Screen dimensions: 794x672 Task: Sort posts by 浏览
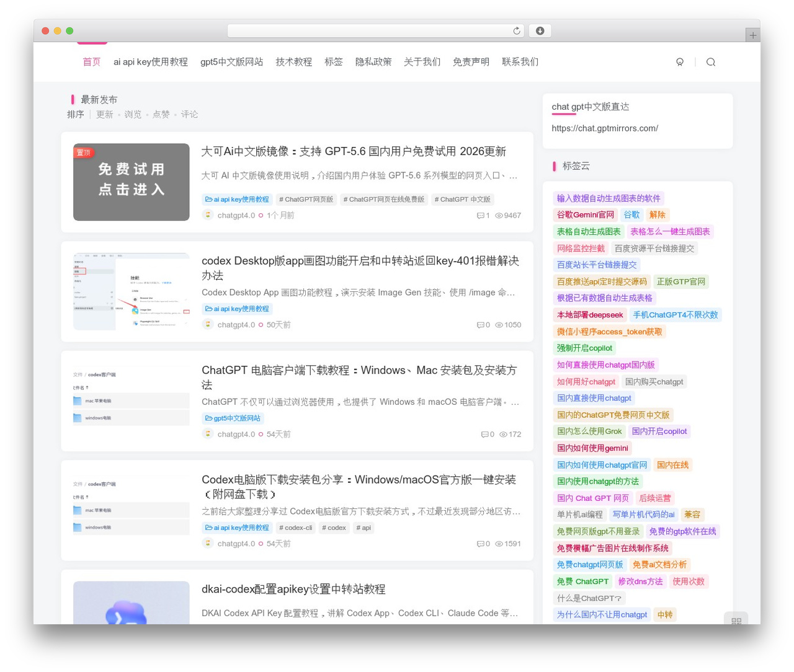point(133,115)
